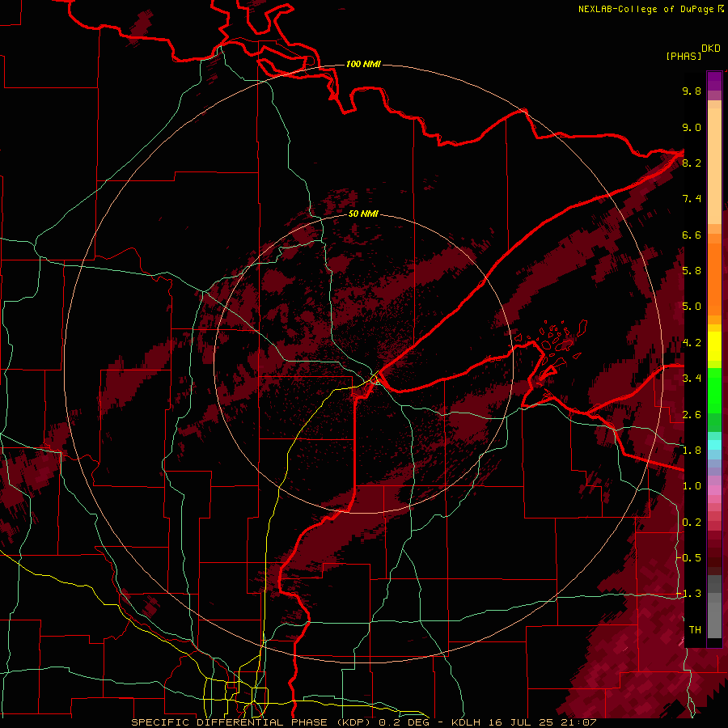728x728 pixels.
Task: Click the 5.0 value on the color scale
Action: pyautogui.click(x=692, y=307)
